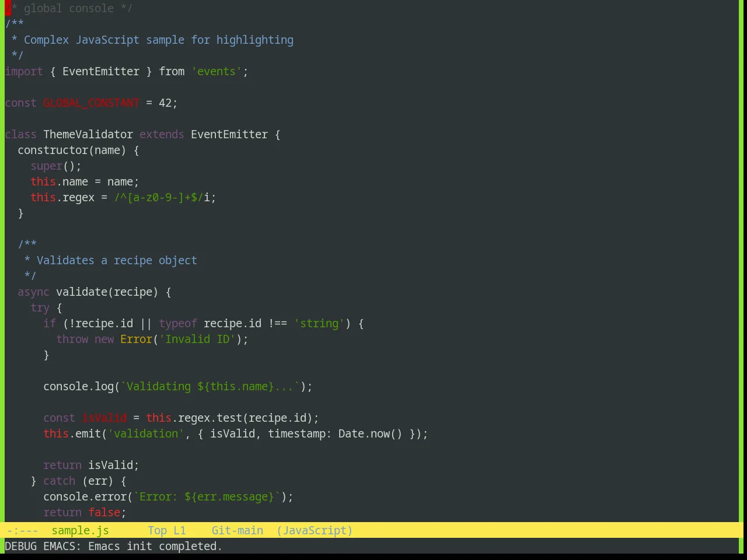747x560 pixels.
Task: Click the sample.js buffer name in mode line
Action: (x=80, y=530)
